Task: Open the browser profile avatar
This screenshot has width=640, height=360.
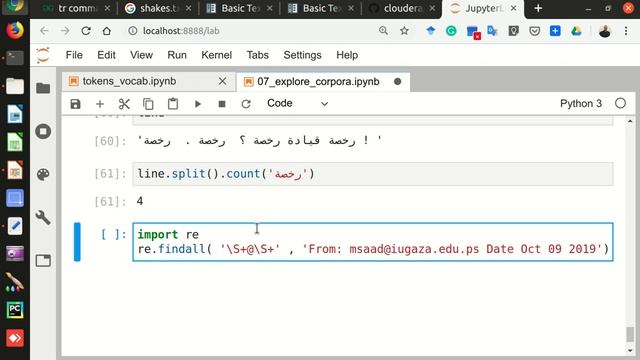Action: 604,31
